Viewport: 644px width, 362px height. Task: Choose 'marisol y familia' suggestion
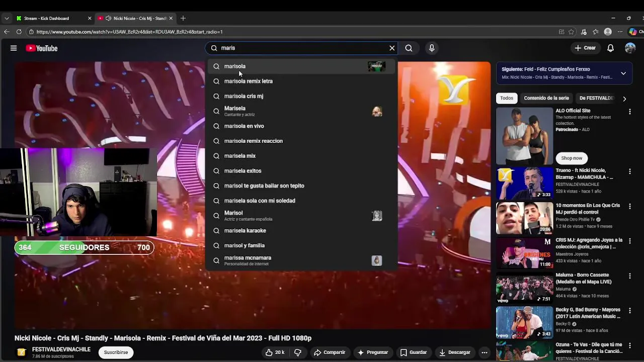click(x=301, y=245)
